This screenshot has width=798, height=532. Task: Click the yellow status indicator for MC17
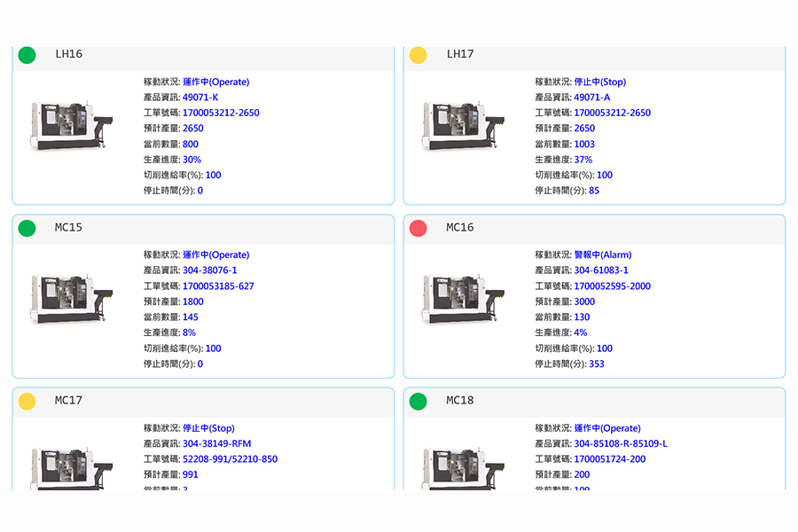click(x=27, y=401)
